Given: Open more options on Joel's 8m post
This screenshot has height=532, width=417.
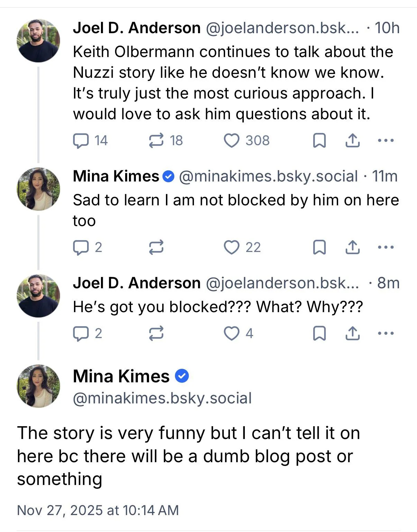Looking at the screenshot, I should pyautogui.click(x=386, y=334).
